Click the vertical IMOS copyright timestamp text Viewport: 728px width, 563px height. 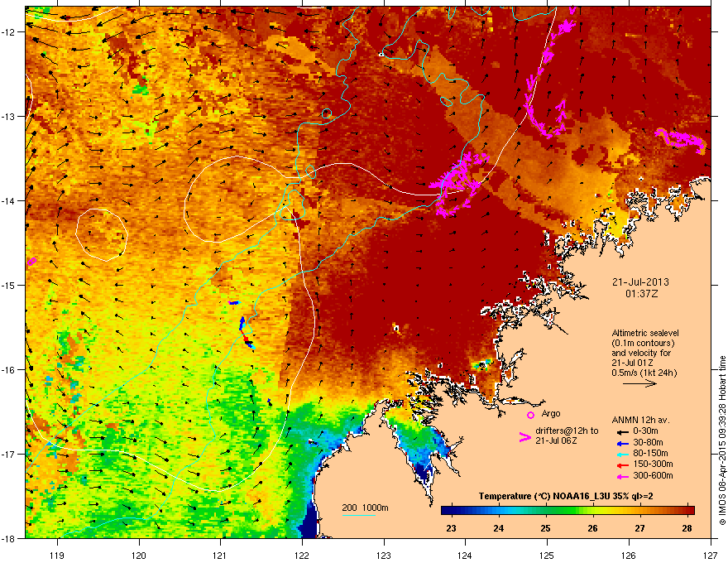pos(722,440)
